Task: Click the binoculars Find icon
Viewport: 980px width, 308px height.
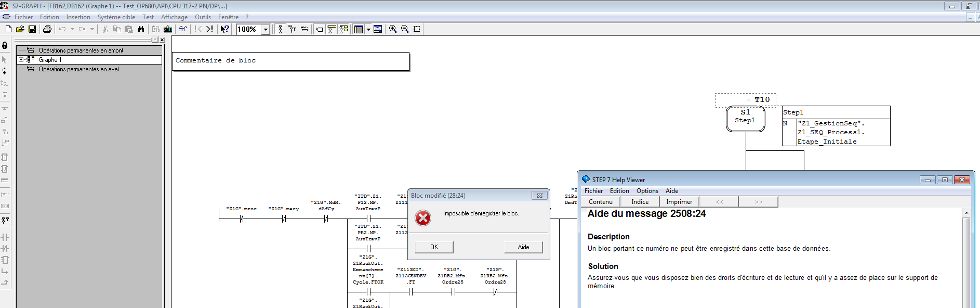Action: tap(141, 29)
